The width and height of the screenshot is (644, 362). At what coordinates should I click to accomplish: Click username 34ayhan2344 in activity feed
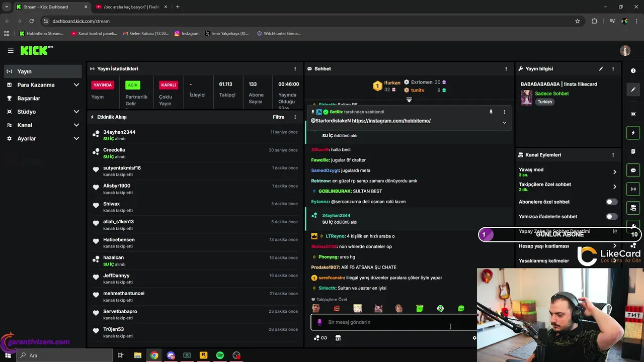(x=119, y=132)
